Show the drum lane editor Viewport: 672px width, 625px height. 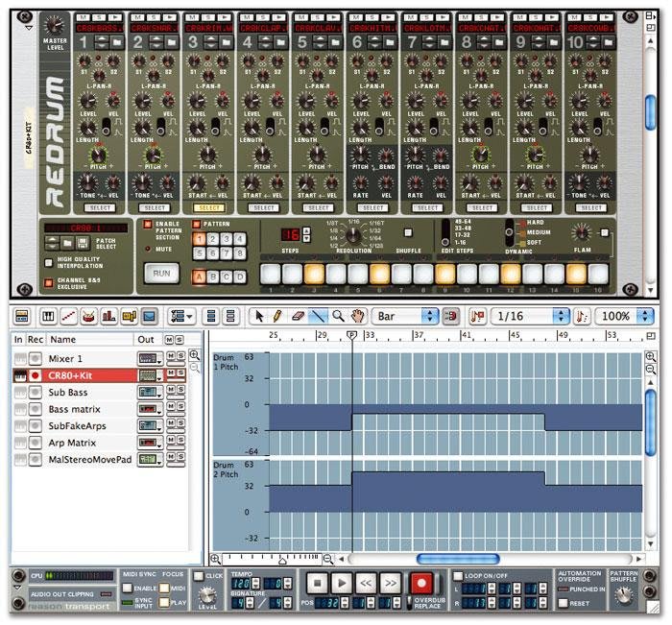pos(87,315)
